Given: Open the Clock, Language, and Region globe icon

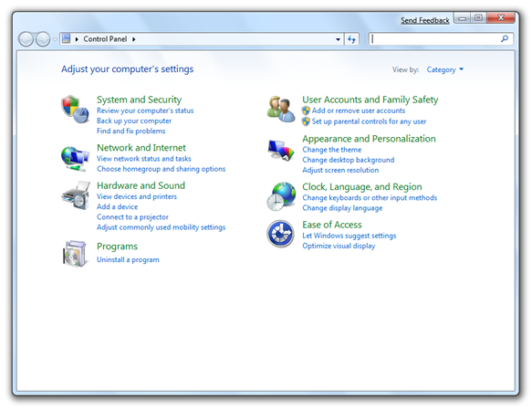Looking at the screenshot, I should pos(281,196).
